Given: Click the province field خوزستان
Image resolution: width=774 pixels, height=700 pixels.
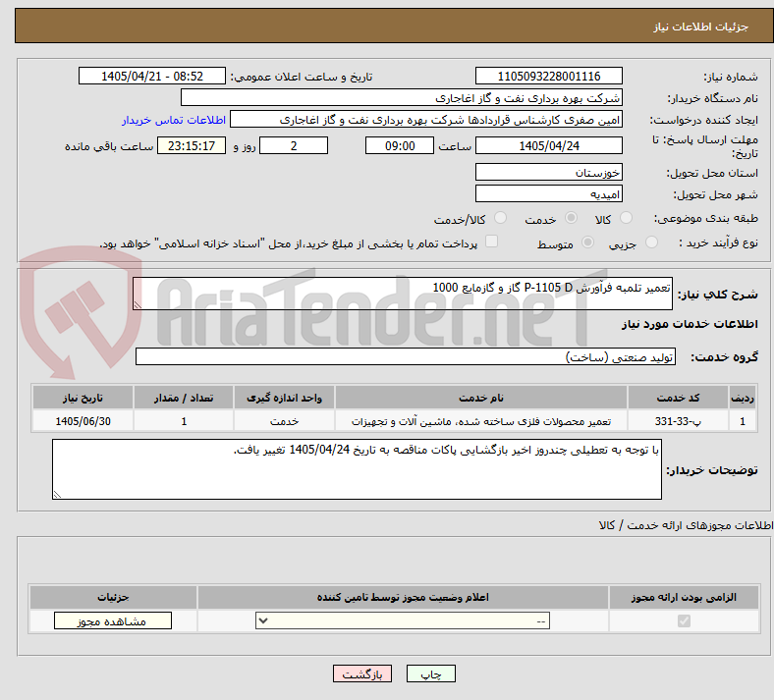Looking at the screenshot, I should click(x=548, y=172).
